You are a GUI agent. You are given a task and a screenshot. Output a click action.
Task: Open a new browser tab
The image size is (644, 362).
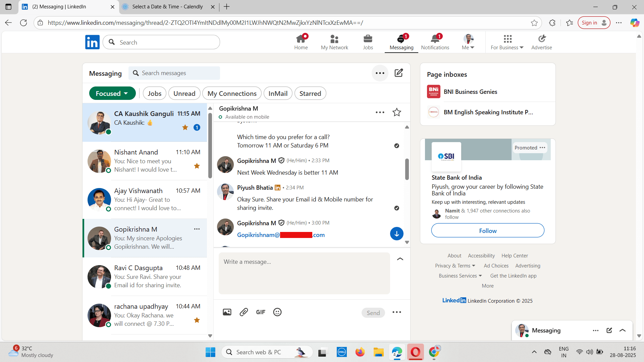pyautogui.click(x=227, y=7)
